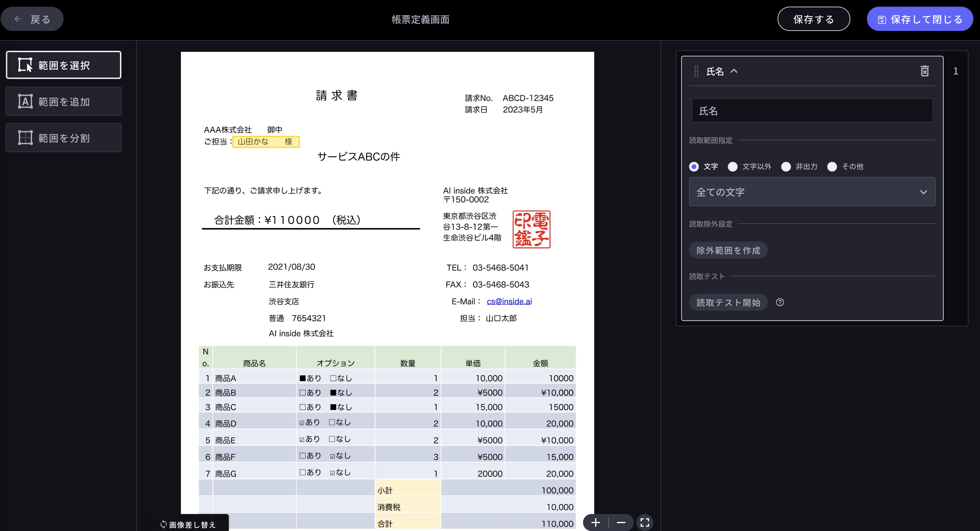Click payment deadline 2021/08/30
The width and height of the screenshot is (980, 531).
tap(292, 267)
